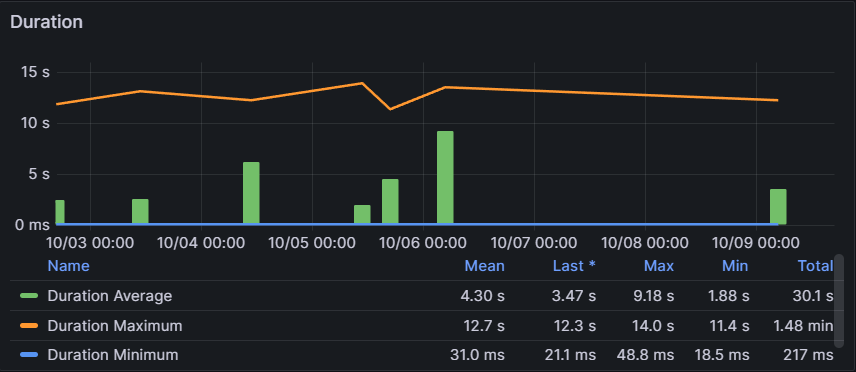Click the 48.8 ms max value
856x372 pixels.
tap(645, 355)
